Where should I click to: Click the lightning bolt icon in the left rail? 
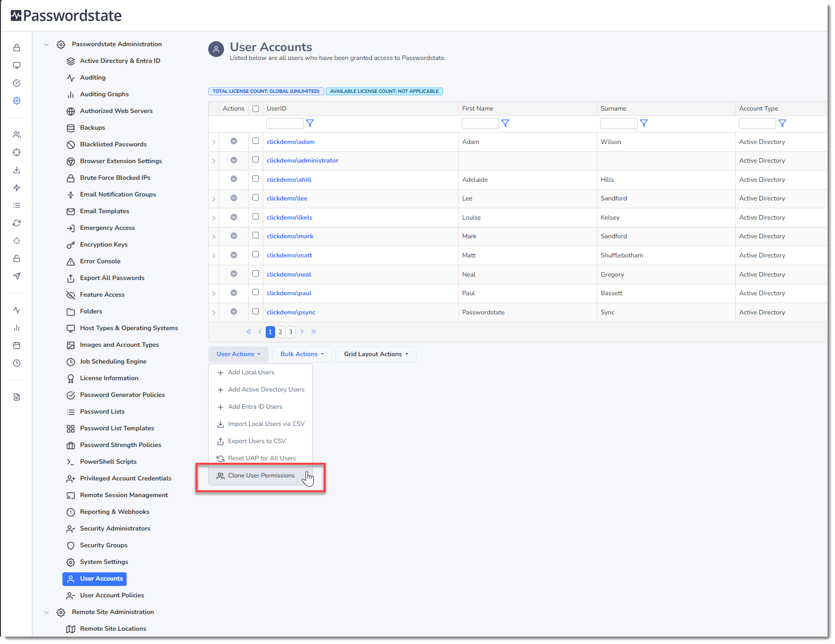click(x=17, y=188)
